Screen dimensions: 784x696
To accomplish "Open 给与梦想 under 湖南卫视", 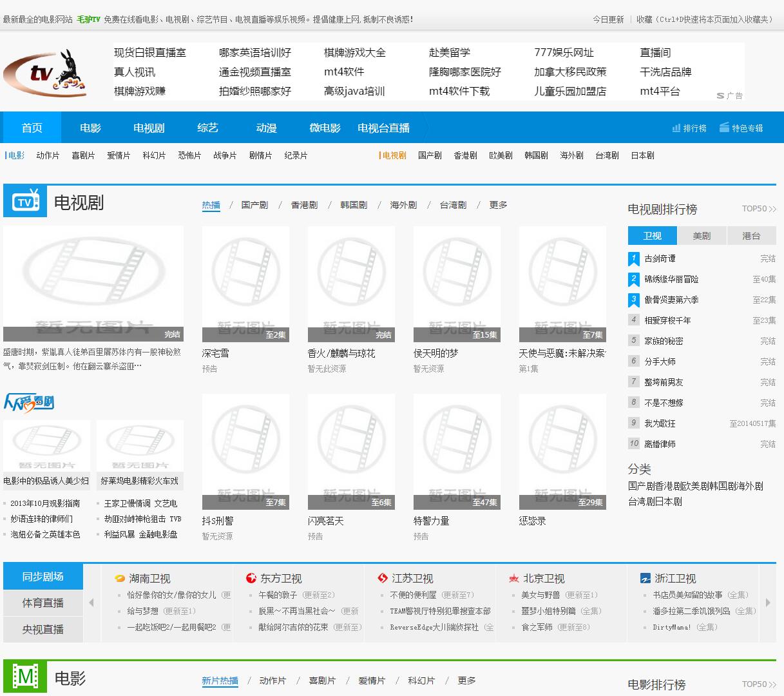I will 142,611.
